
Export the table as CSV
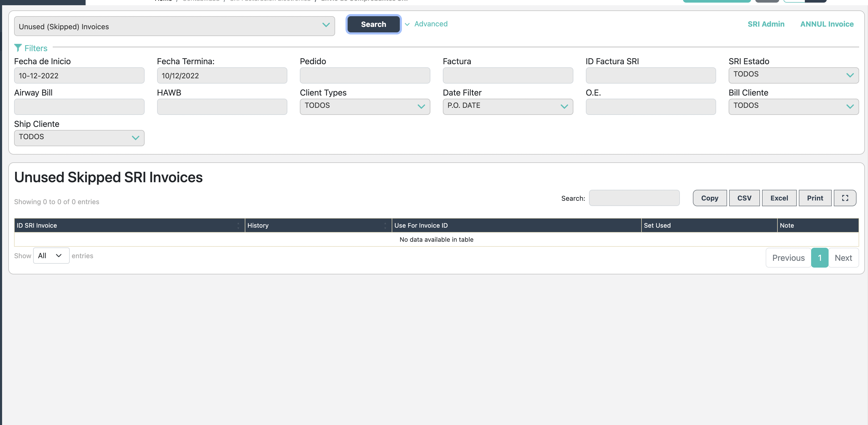click(744, 198)
